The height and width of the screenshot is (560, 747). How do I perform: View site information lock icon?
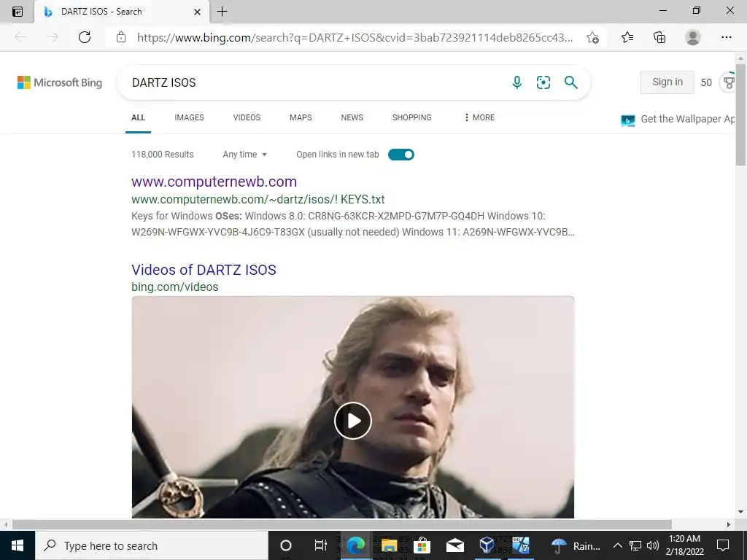point(121,37)
